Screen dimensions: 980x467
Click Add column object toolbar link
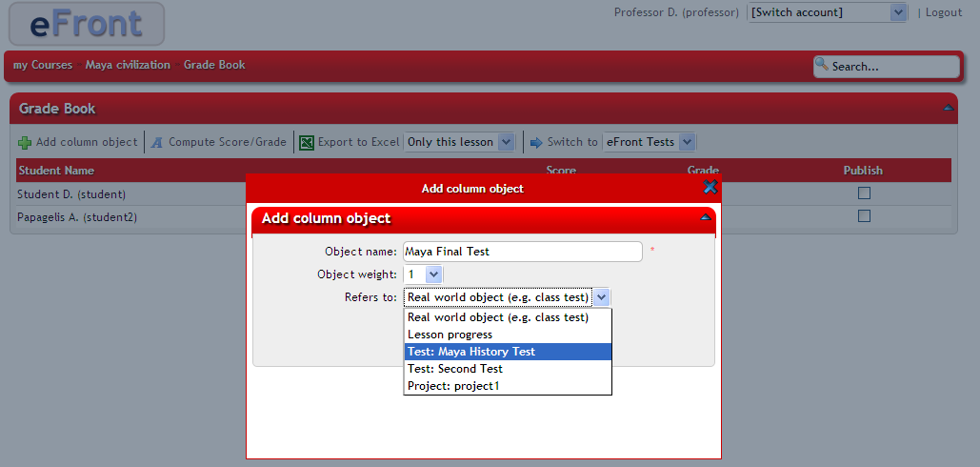point(87,142)
